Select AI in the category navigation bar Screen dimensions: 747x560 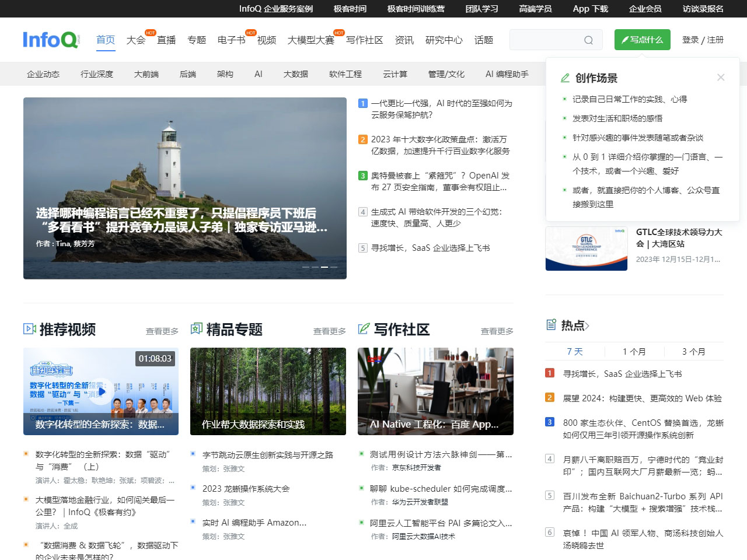pos(258,74)
